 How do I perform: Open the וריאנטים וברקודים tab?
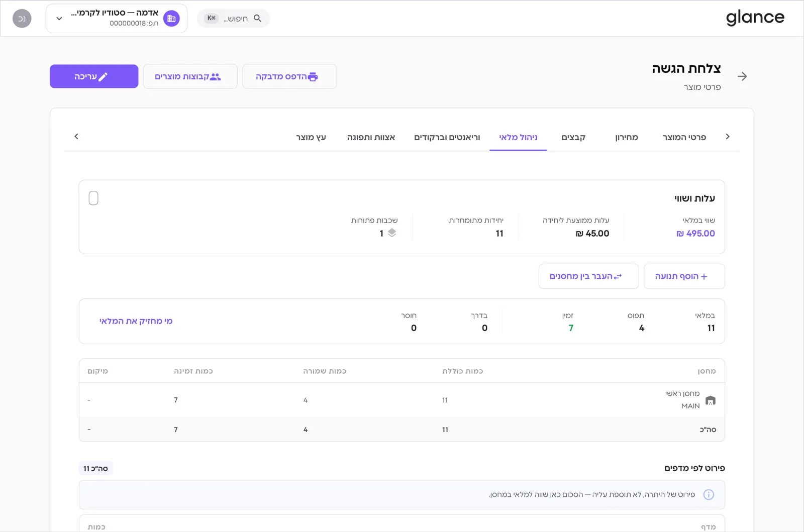(x=447, y=137)
